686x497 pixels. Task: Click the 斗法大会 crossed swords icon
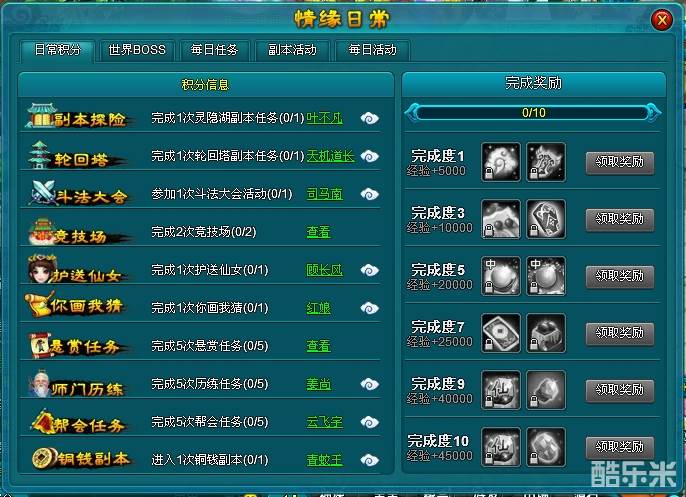(42, 192)
